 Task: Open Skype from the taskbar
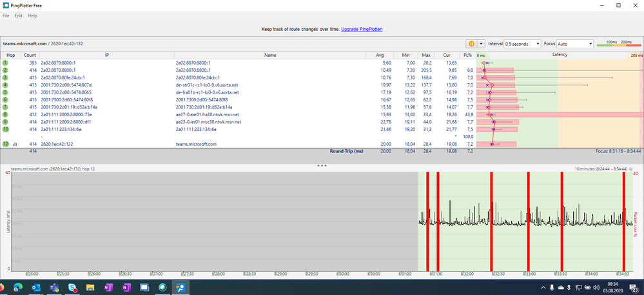[x=72, y=287]
